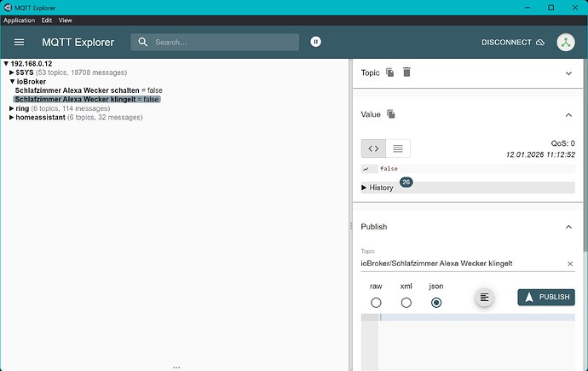Select 'Schlafzimmer Alexa Wecker klingelt' topic
The width and height of the screenshot is (588, 371).
coord(87,100)
